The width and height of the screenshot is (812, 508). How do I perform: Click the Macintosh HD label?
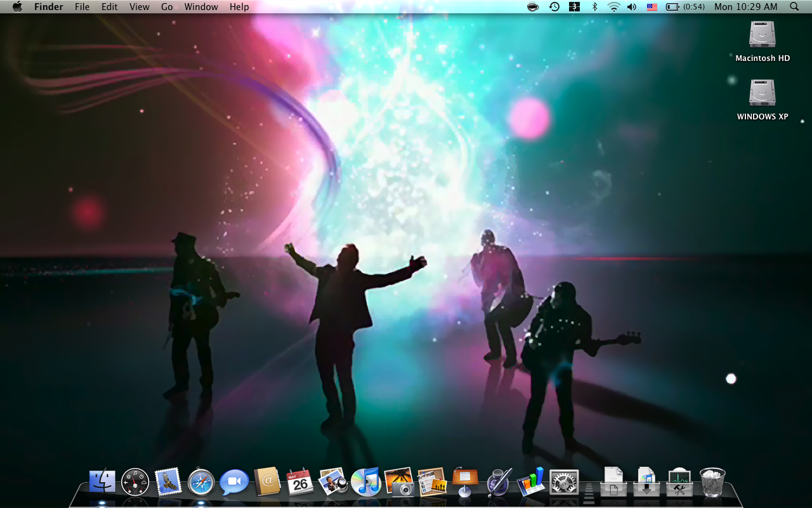coord(763,58)
